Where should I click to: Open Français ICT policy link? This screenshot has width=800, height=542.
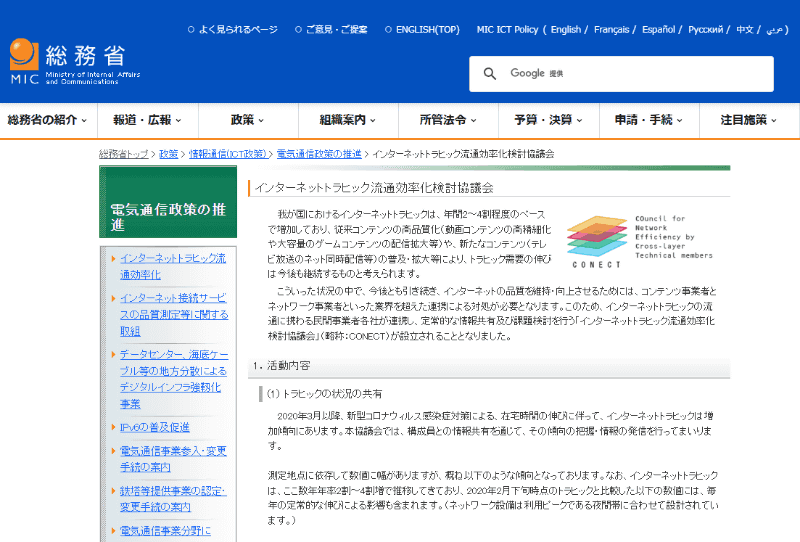pos(611,30)
